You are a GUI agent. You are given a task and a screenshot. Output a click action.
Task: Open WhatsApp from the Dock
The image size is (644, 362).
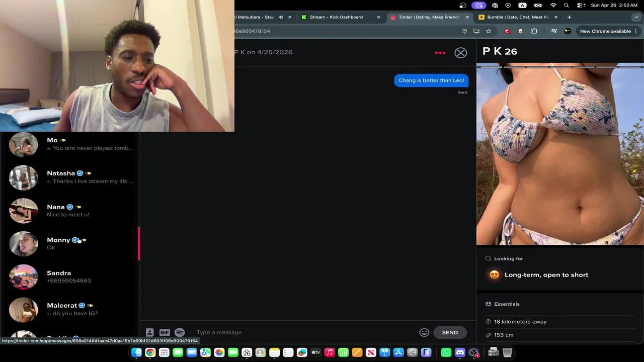click(x=446, y=352)
